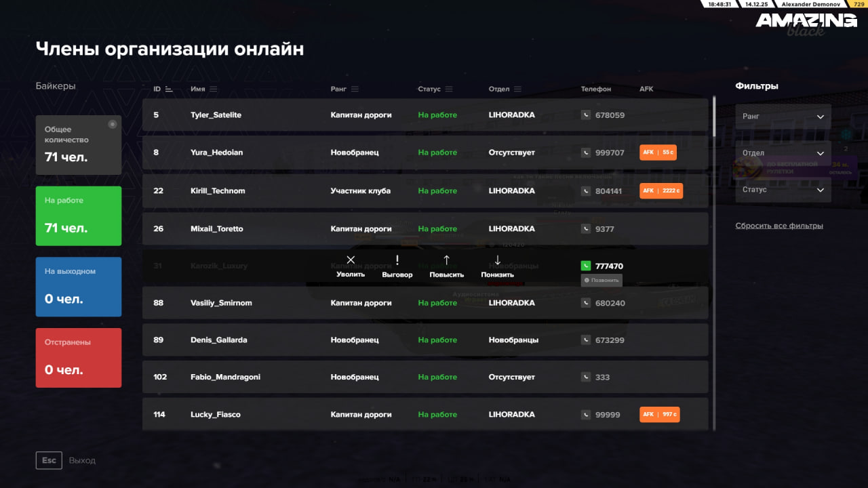Click the AFK column header
The image size is (868, 488).
(646, 89)
